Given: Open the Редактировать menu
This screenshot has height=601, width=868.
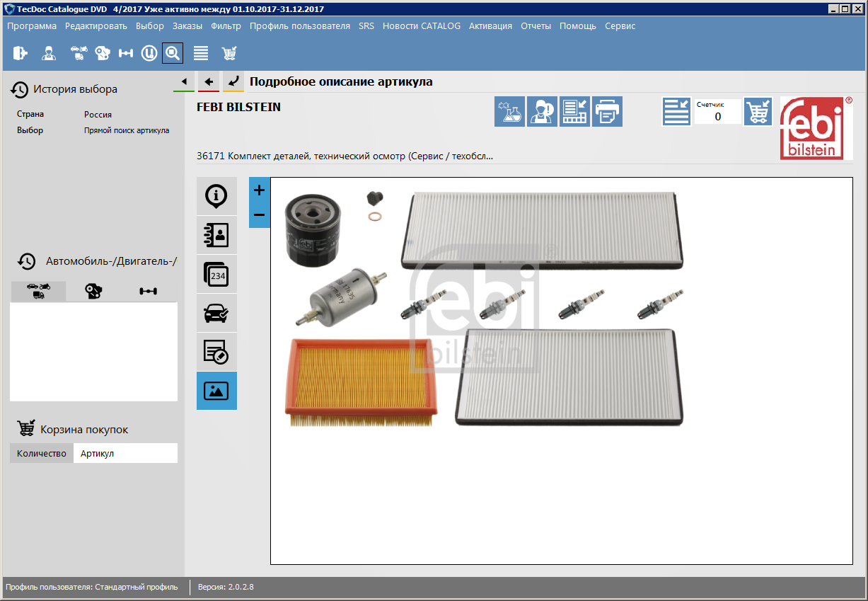Looking at the screenshot, I should tap(96, 26).
